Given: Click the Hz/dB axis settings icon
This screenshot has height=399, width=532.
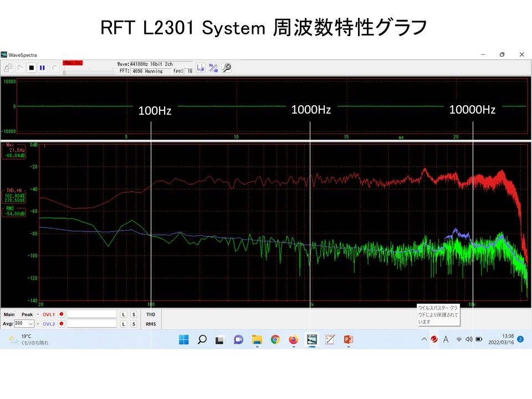Looking at the screenshot, I should click(x=213, y=67).
